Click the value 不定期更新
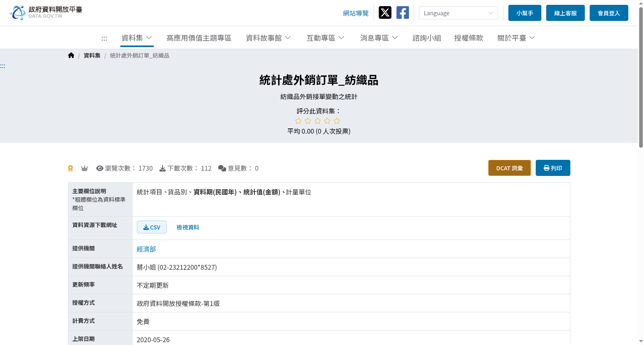Screen dimensions: 644x345 153,285
